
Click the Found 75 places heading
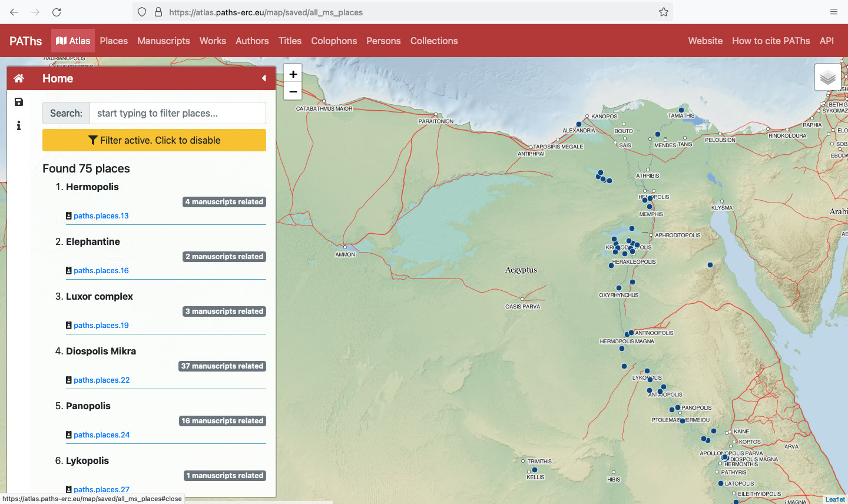pos(86,168)
